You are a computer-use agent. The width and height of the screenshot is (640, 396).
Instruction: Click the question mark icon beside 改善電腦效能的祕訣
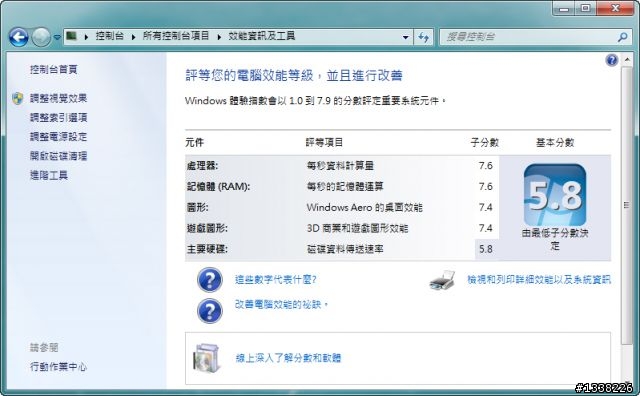point(210,311)
